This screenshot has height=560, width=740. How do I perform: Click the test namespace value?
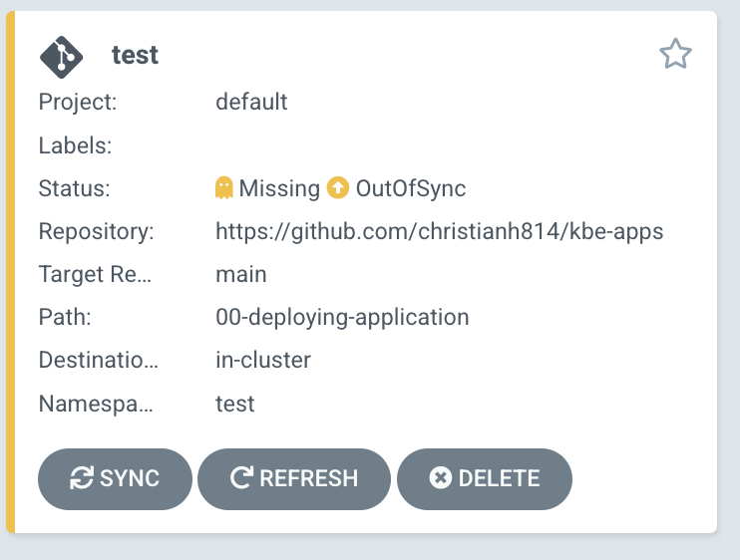tap(235, 404)
